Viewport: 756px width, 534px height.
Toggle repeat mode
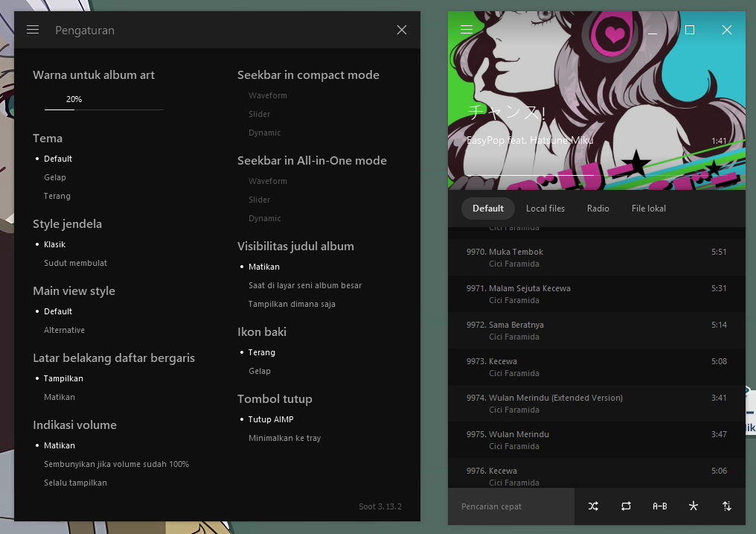pyautogui.click(x=626, y=506)
